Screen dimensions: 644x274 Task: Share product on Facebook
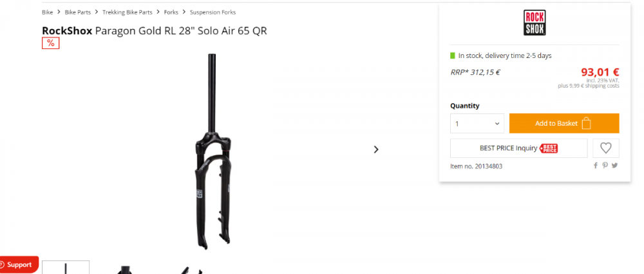pyautogui.click(x=596, y=166)
